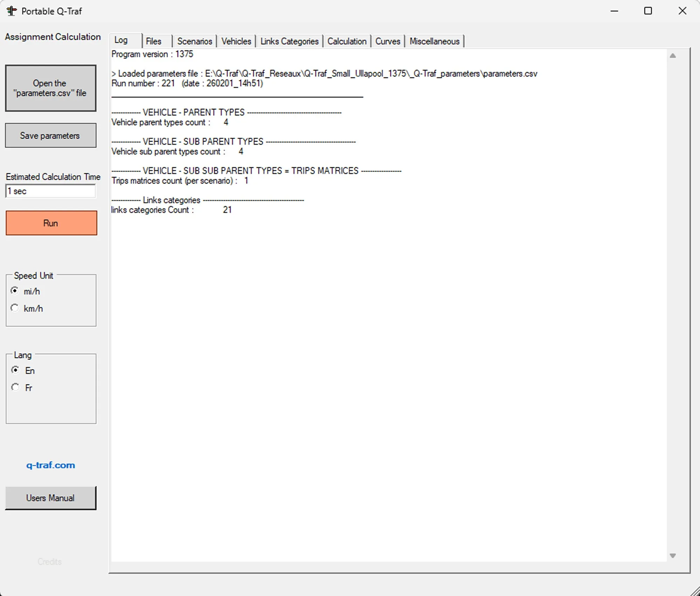Screen dimensions: 700x596
Task: Click the Save parameters button
Action: coord(50,135)
